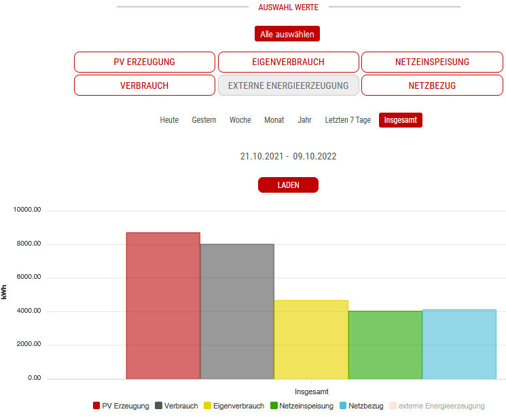
Task: Click the Alle auswählen button
Action: (287, 34)
